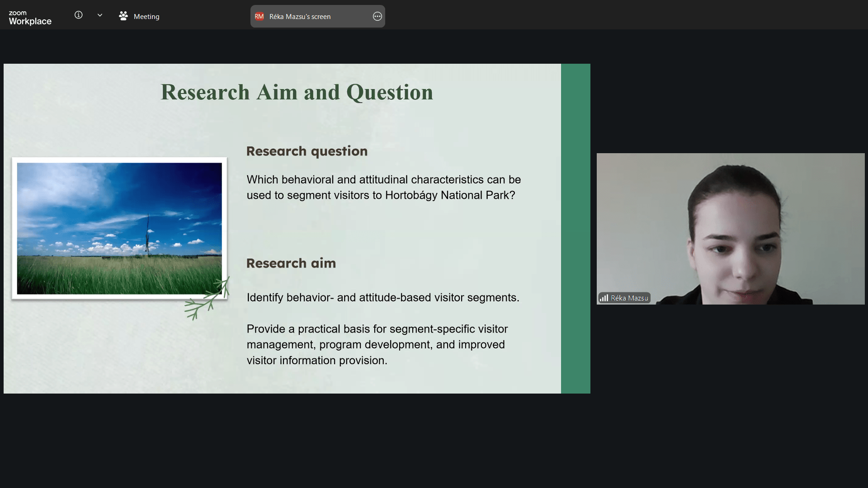Click the Meeting people group icon
The width and height of the screenshot is (868, 488).
(x=123, y=16)
